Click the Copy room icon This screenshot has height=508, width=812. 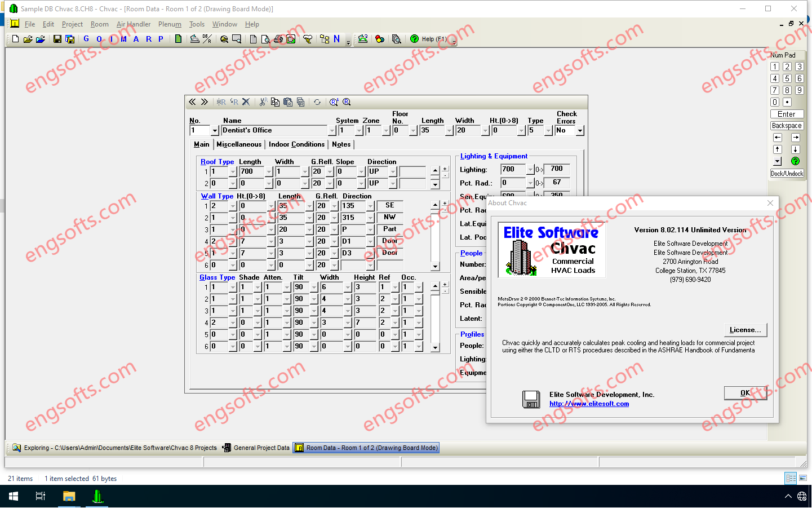point(275,102)
